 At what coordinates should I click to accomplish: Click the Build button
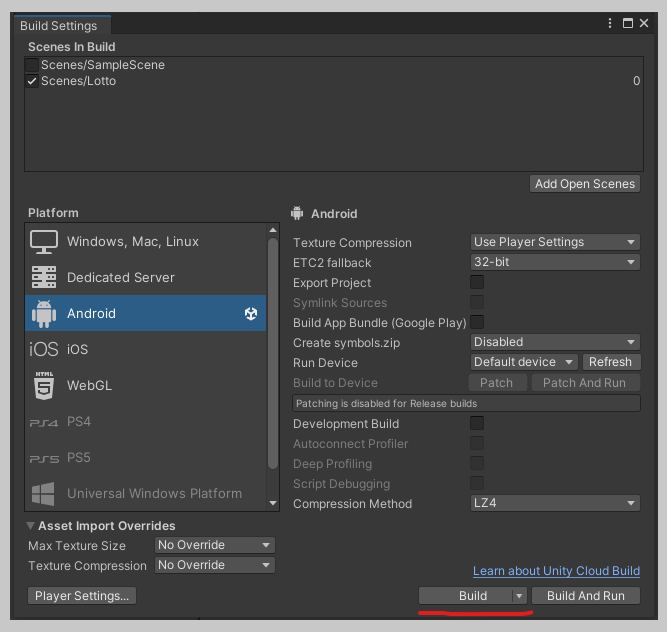tap(466, 596)
